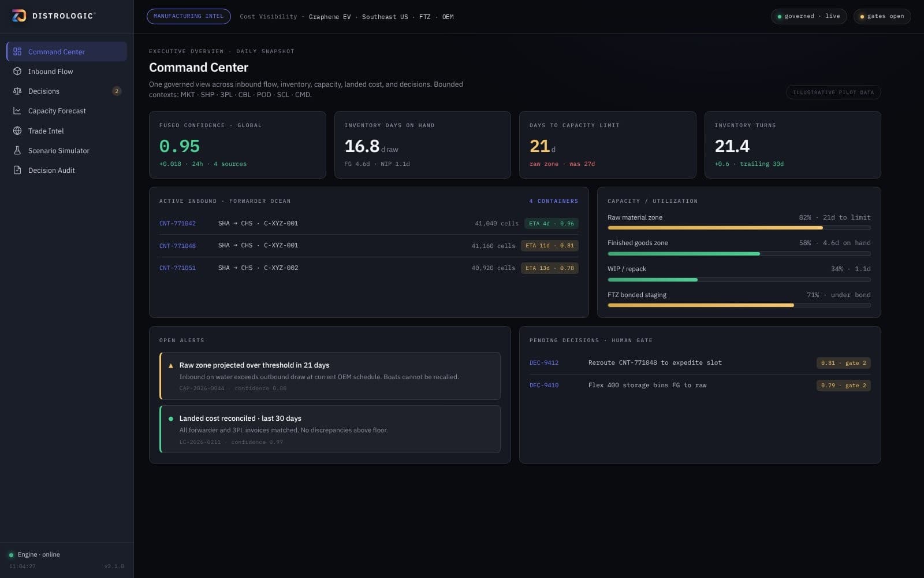This screenshot has height=578, width=924.
Task: Click the '41,040 cells' value
Action: pyautogui.click(x=497, y=224)
